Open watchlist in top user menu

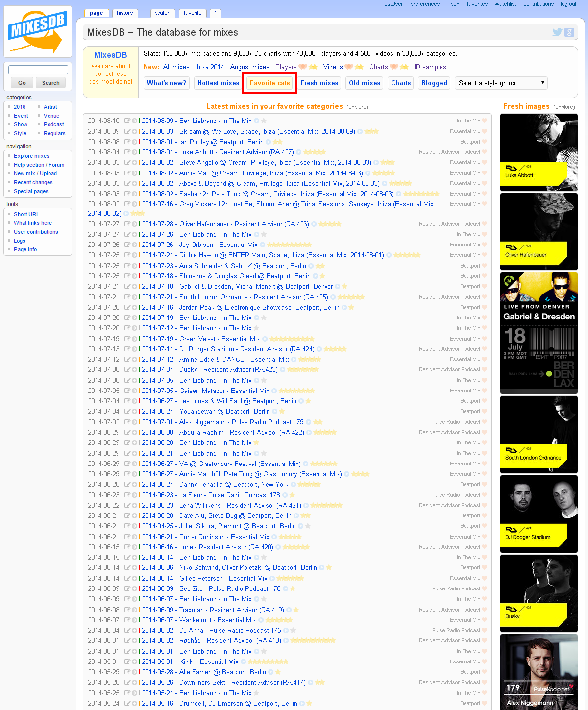[506, 4]
